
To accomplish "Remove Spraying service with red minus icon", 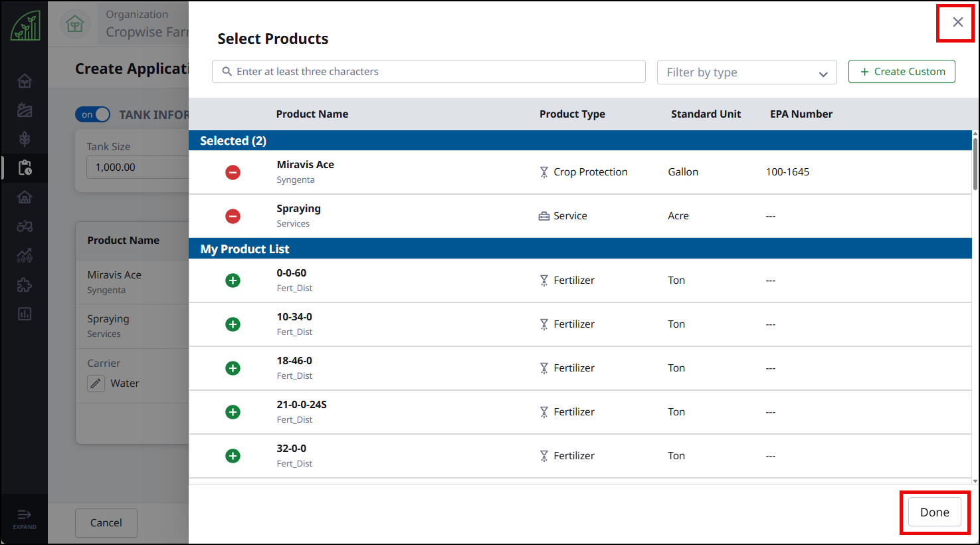I will (233, 217).
